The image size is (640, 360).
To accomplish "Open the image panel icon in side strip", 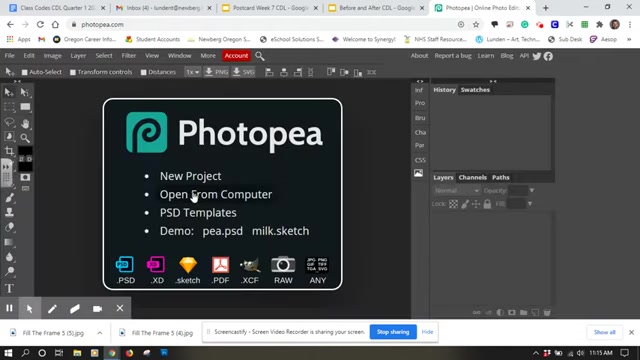I will click(x=418, y=173).
